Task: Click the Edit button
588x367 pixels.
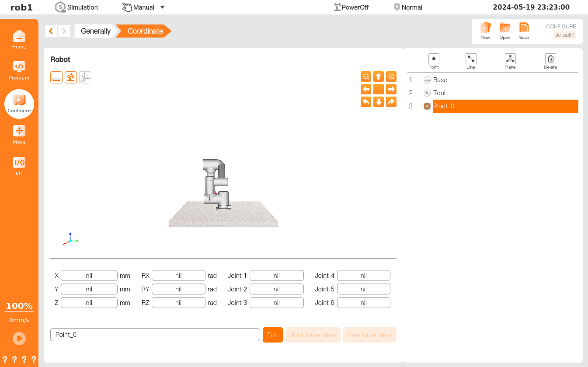Action: [x=272, y=335]
